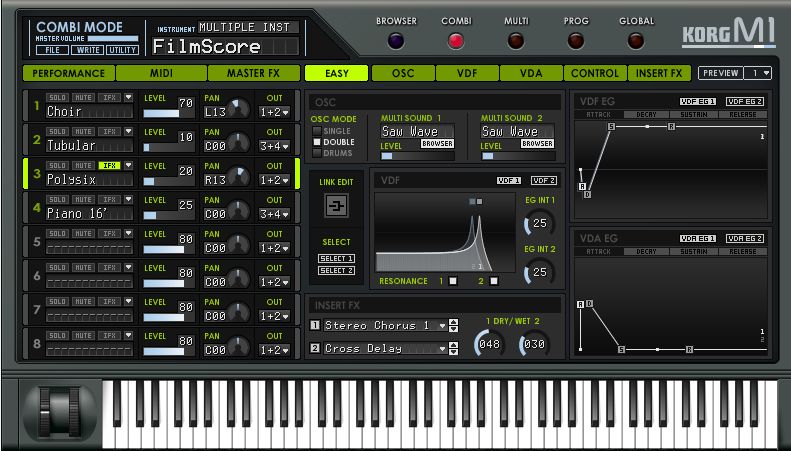Toggle the Resonance 1 checkbox

click(453, 281)
